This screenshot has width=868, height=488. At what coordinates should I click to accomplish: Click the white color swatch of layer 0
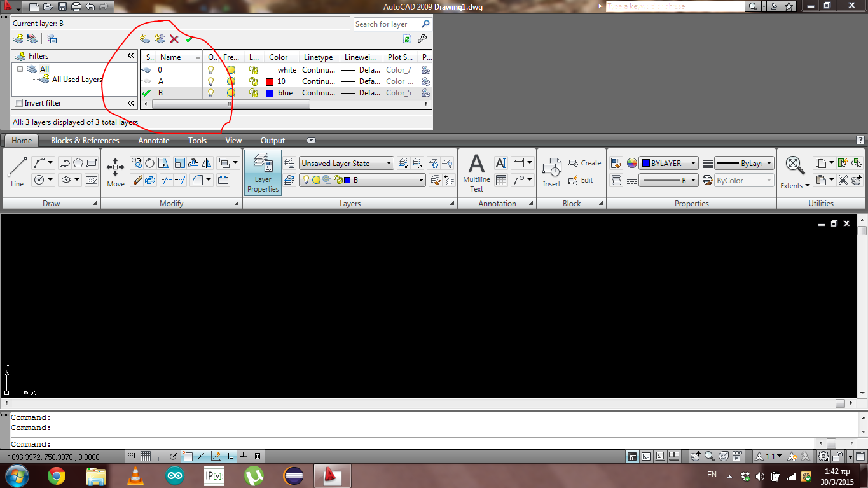[270, 71]
